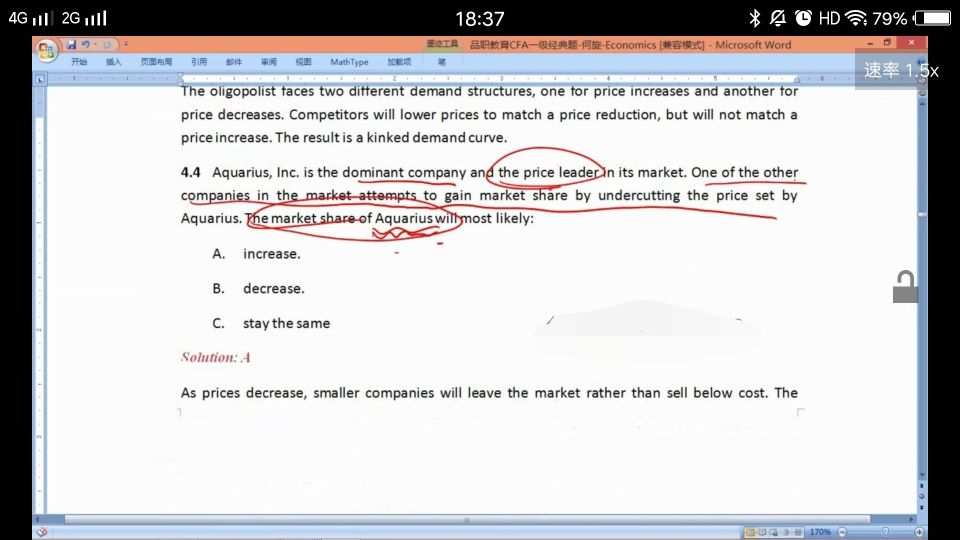Click the vertical scrollbar down arrow
The image size is (960, 540).
[x=922, y=475]
